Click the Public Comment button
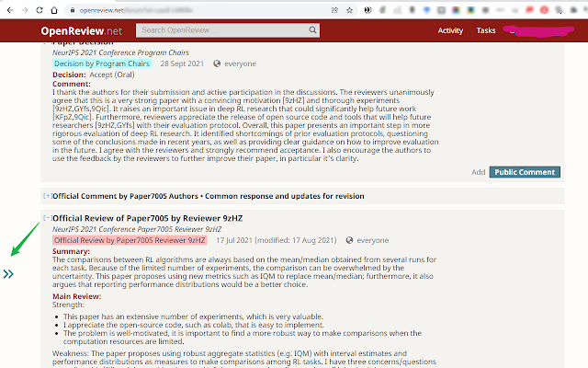 click(525, 172)
